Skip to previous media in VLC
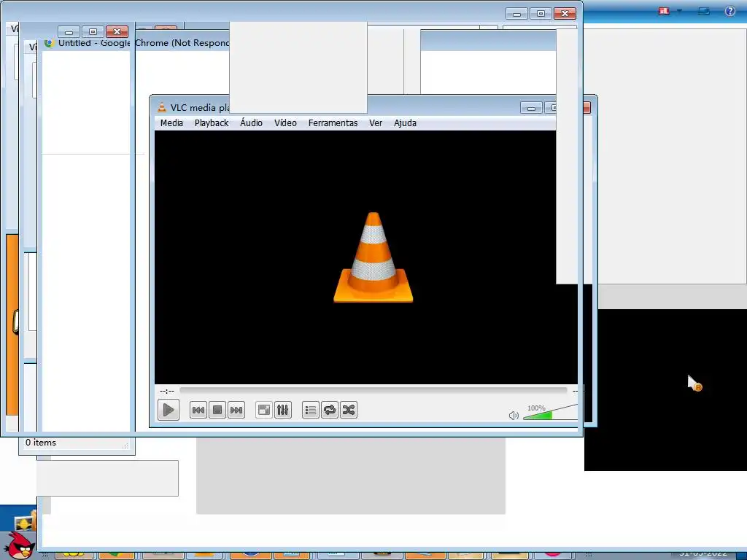This screenshot has width=747, height=560. pos(198,410)
